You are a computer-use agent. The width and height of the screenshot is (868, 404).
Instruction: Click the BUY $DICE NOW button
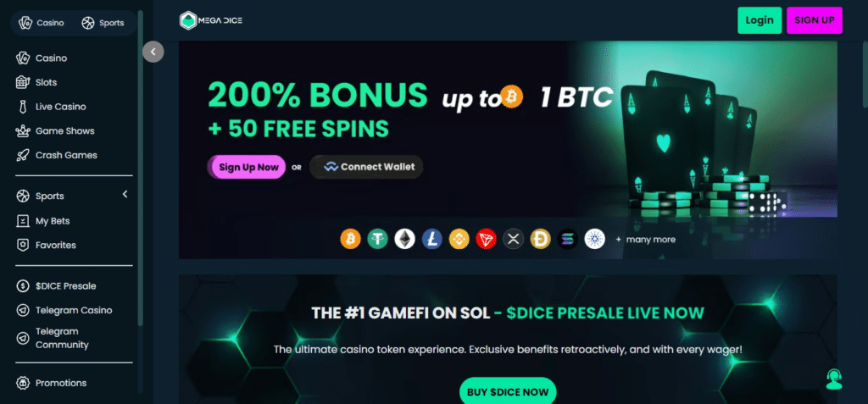point(508,390)
